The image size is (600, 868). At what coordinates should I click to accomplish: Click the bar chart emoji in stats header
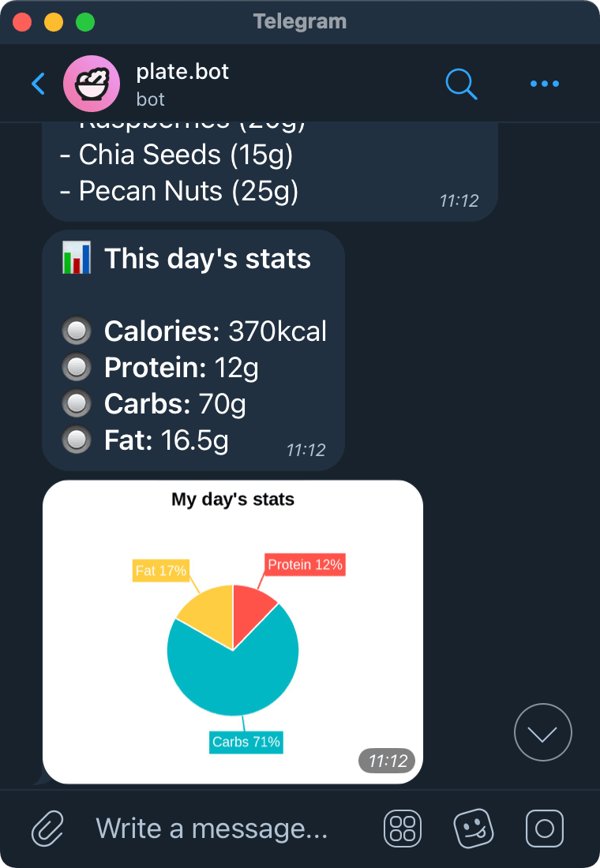(77, 257)
